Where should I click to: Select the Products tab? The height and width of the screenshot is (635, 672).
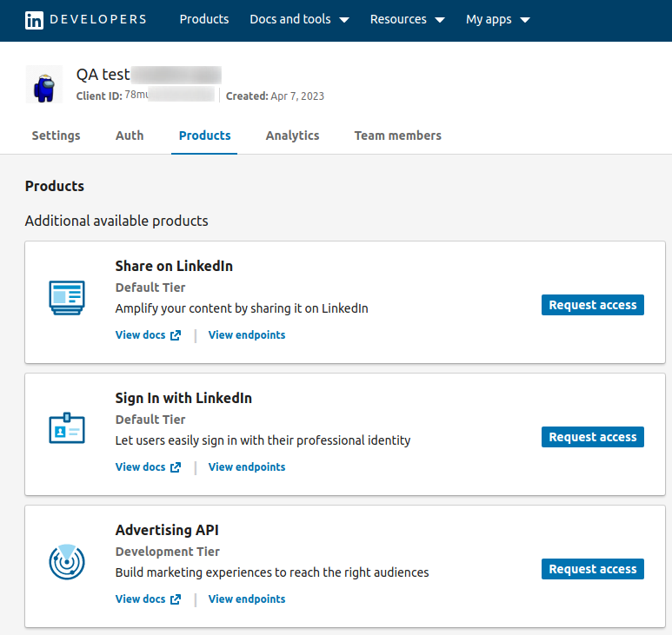click(204, 136)
